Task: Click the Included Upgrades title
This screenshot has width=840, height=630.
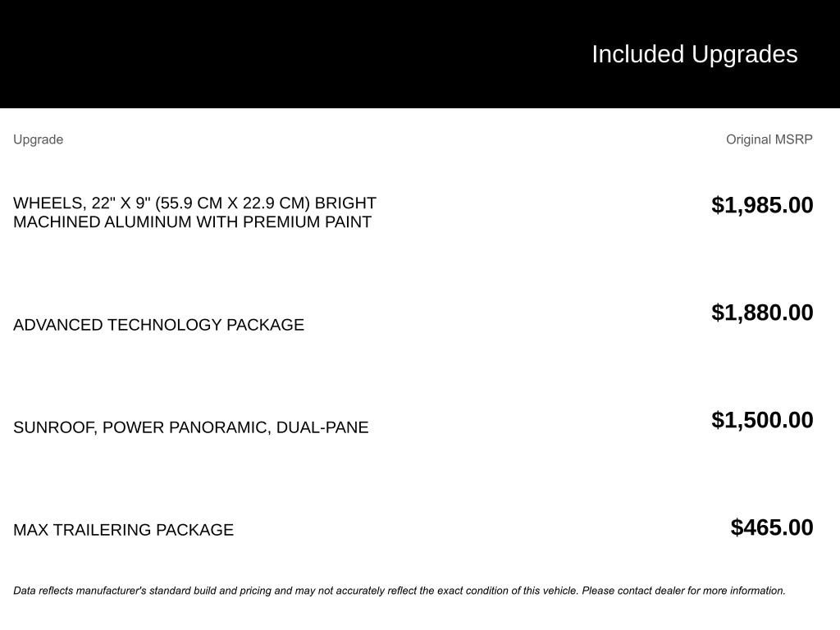Action: coord(694,54)
